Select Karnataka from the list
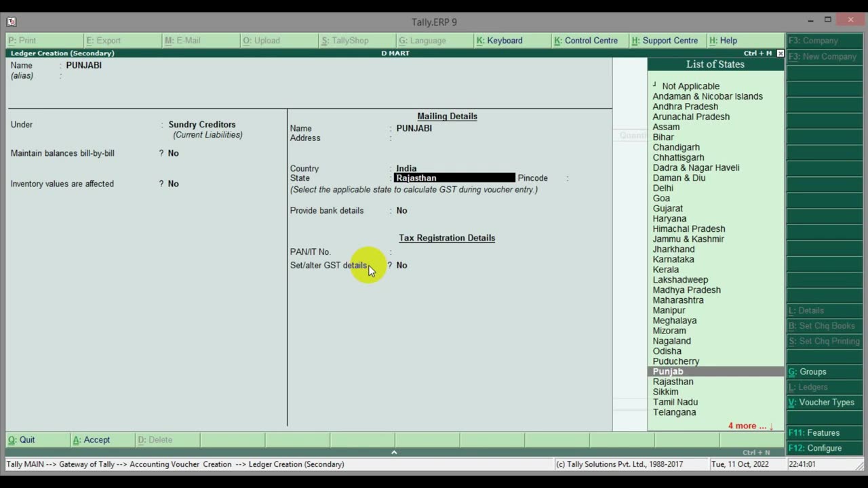The image size is (868, 488). (673, 259)
